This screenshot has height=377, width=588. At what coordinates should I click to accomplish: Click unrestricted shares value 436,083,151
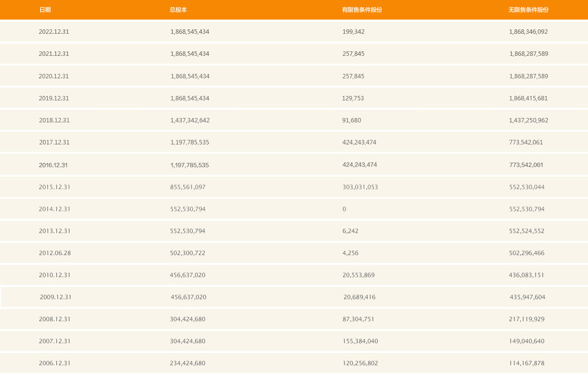[x=526, y=275]
